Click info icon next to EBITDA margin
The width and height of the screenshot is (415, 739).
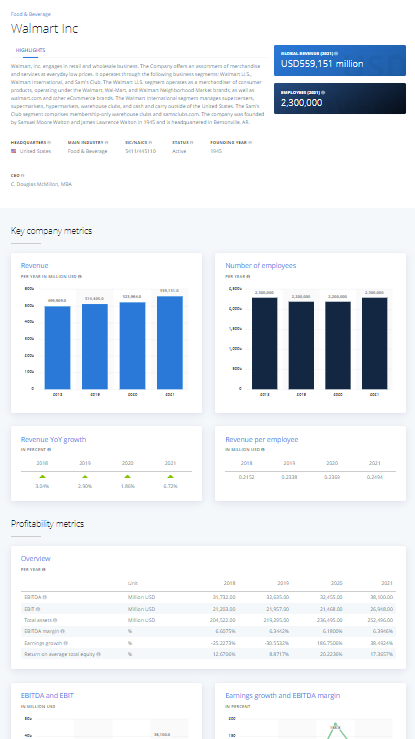63,632
